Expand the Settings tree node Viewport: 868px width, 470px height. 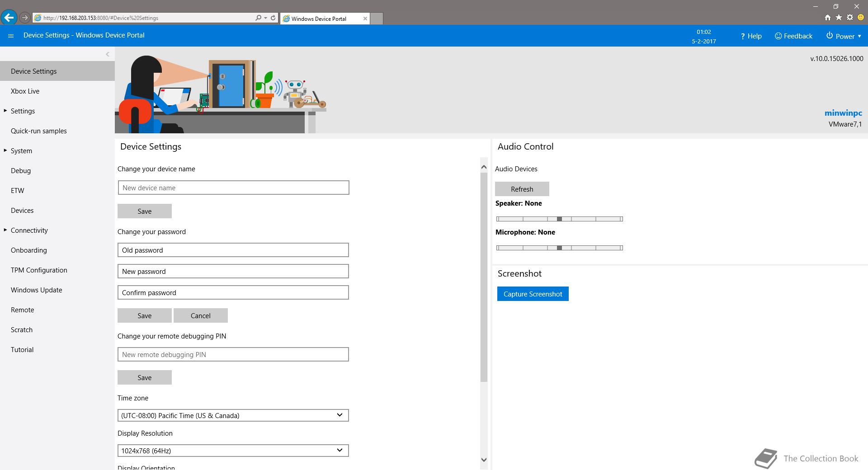coord(5,111)
